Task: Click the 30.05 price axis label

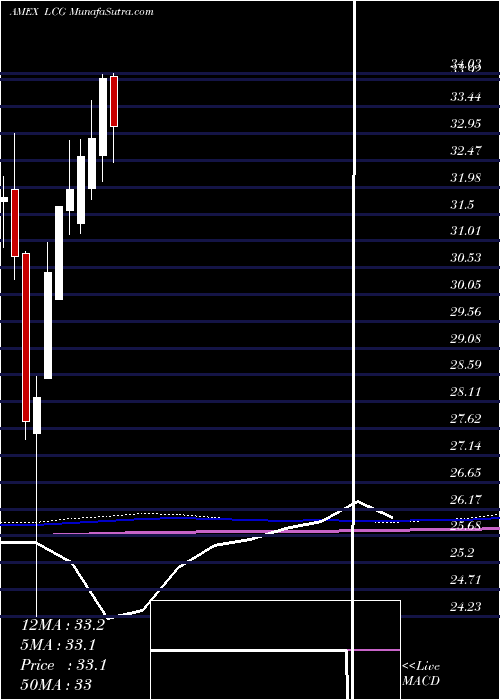Action: [x=466, y=285]
